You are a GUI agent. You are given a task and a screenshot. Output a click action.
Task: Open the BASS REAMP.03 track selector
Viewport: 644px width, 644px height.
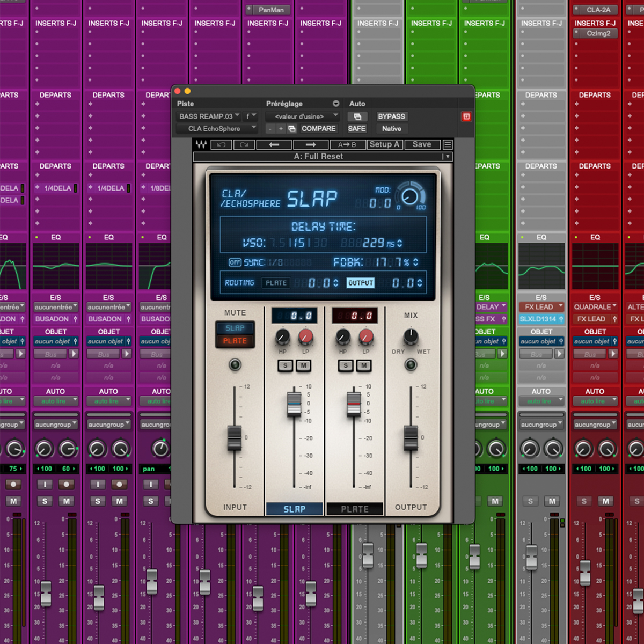pyautogui.click(x=209, y=116)
